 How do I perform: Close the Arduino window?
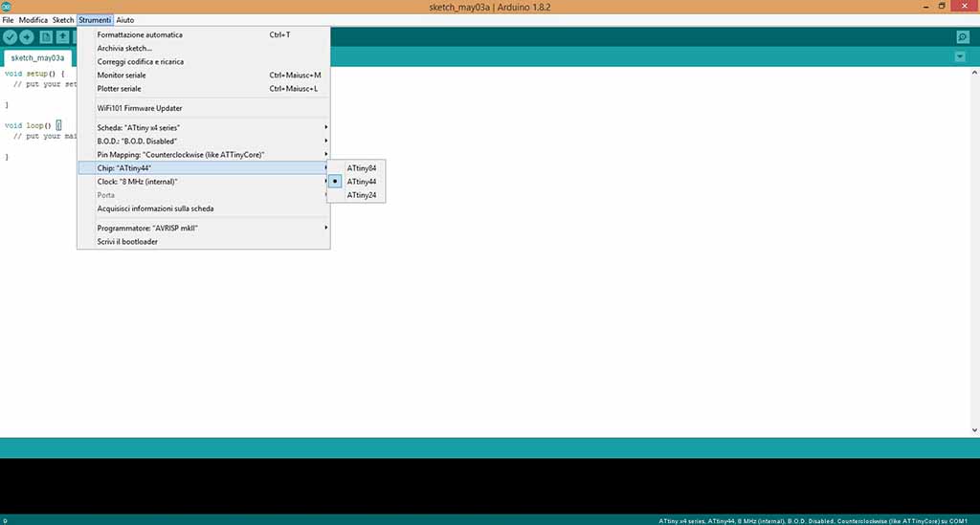coord(964,6)
